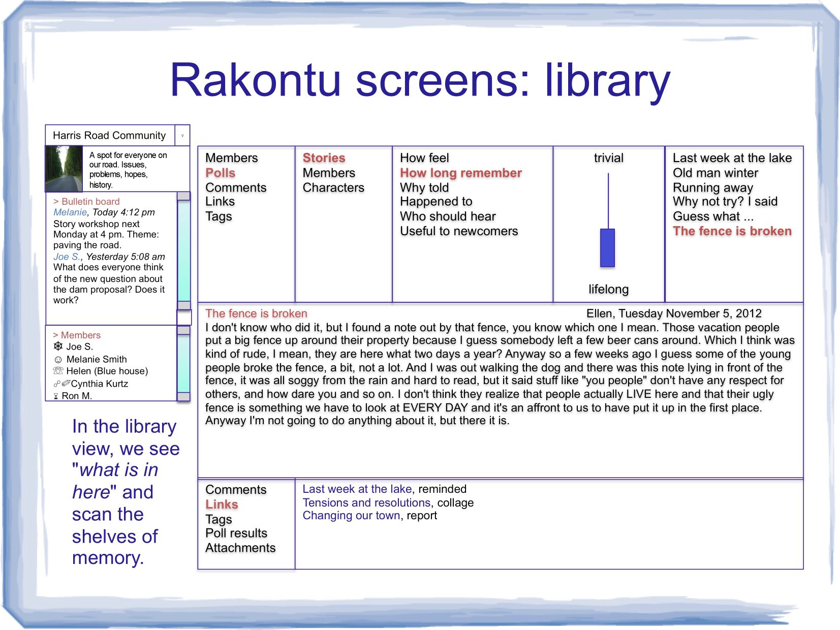Viewport: 840px width, 630px height.
Task: Open The fence is broken in story list
Action: click(732, 231)
